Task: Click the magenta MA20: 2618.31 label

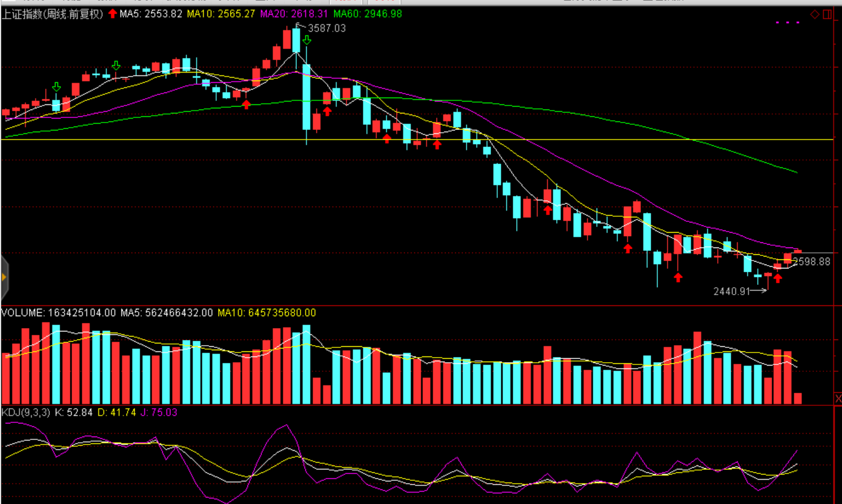Action: click(294, 14)
